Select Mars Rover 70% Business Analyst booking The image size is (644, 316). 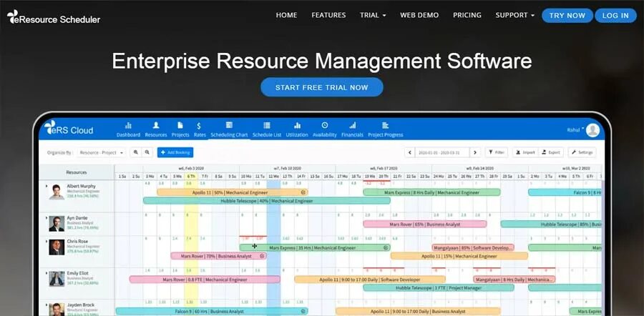tap(218, 256)
